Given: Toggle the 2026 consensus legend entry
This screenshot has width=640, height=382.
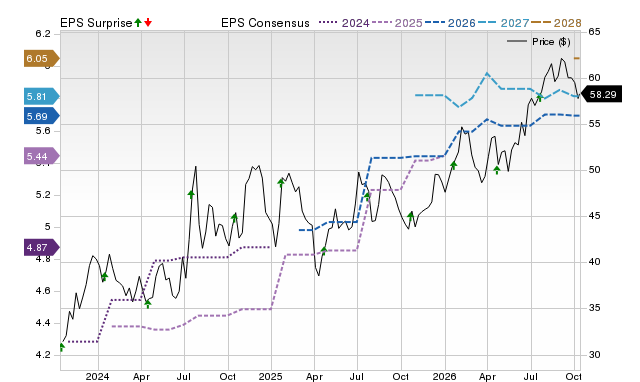Looking at the screenshot, I should click(x=450, y=23).
